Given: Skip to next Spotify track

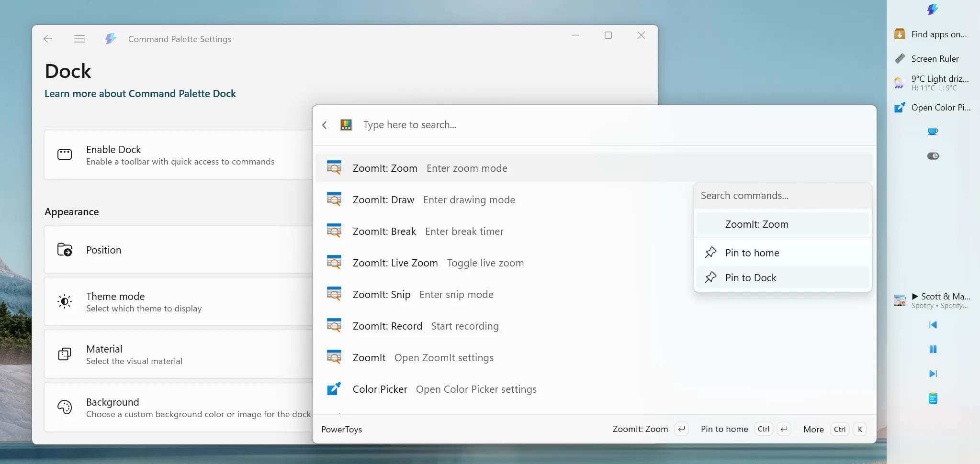Looking at the screenshot, I should 933,374.
